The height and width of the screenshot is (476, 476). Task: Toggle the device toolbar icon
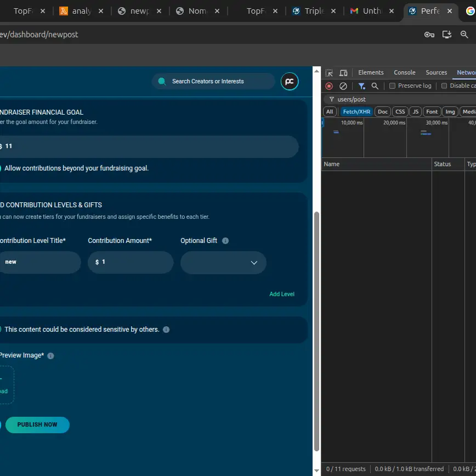(343, 73)
